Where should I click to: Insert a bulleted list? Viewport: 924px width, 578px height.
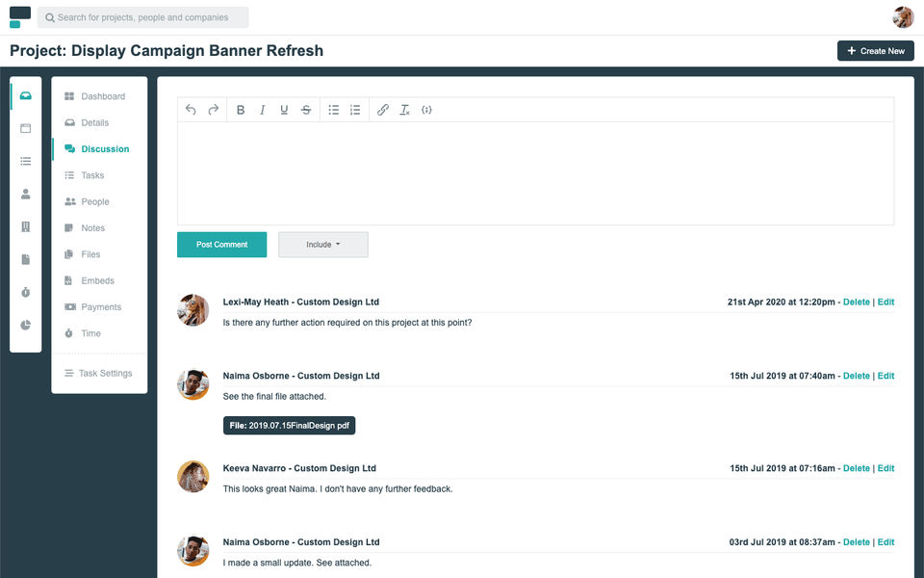(334, 110)
